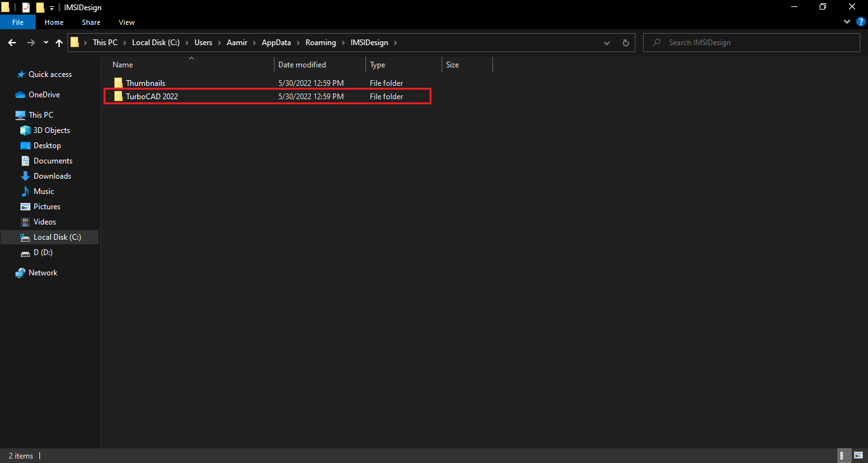Select the Thumbnails folder
The image size is (868, 463).
[145, 83]
